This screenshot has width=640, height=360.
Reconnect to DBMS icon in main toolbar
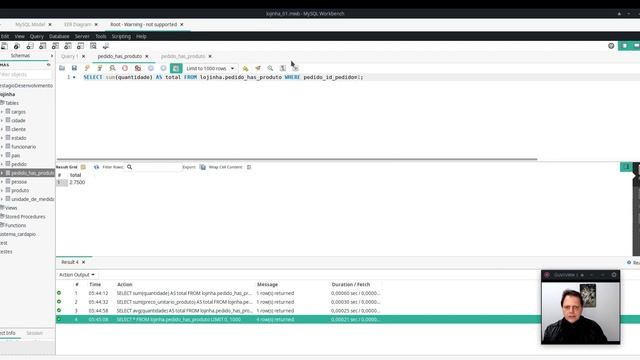coord(106,46)
